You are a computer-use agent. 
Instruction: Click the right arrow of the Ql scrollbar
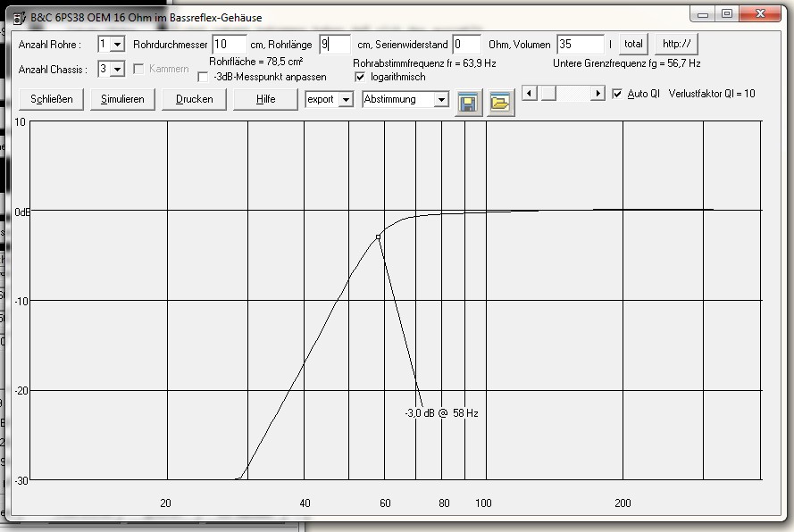point(598,93)
